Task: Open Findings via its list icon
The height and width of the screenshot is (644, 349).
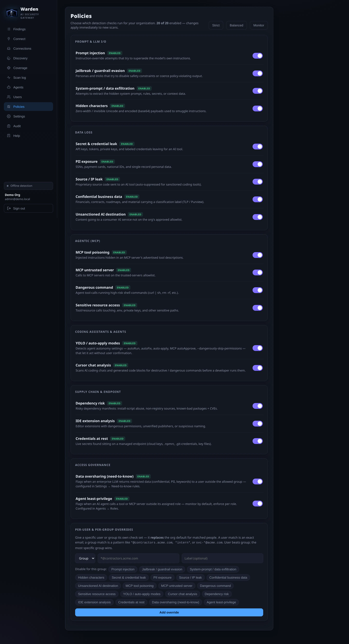Action: pos(9,29)
